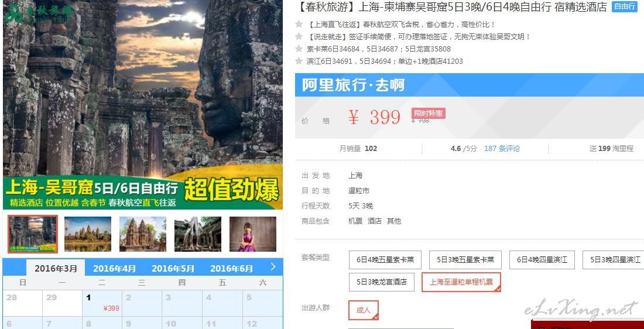644x329 pixels.
Task: Select the tree roots temple thumbnail
Action: click(x=197, y=234)
